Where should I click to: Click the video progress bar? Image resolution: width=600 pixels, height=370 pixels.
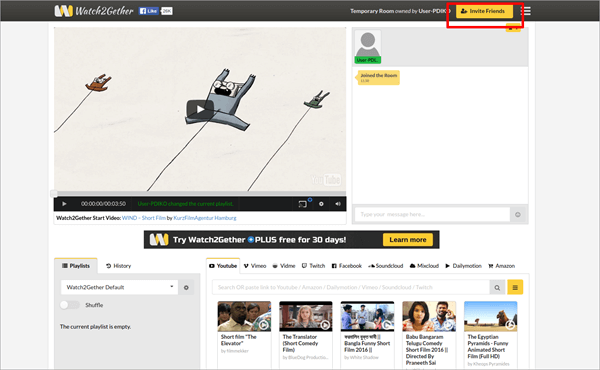tap(200, 193)
